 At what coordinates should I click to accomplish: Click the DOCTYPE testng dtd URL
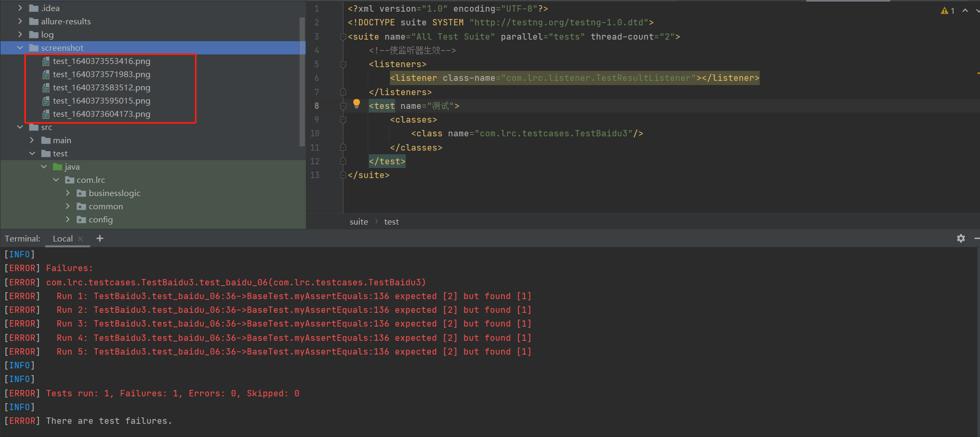559,23
